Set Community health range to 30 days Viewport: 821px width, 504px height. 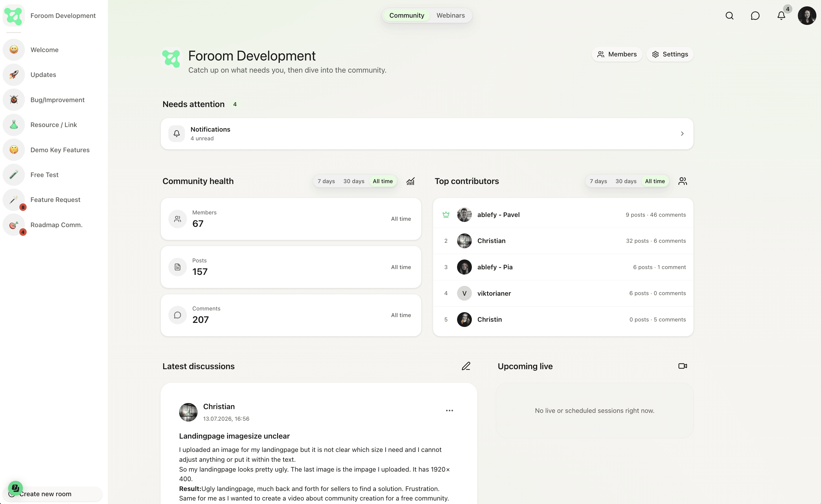coord(354,181)
